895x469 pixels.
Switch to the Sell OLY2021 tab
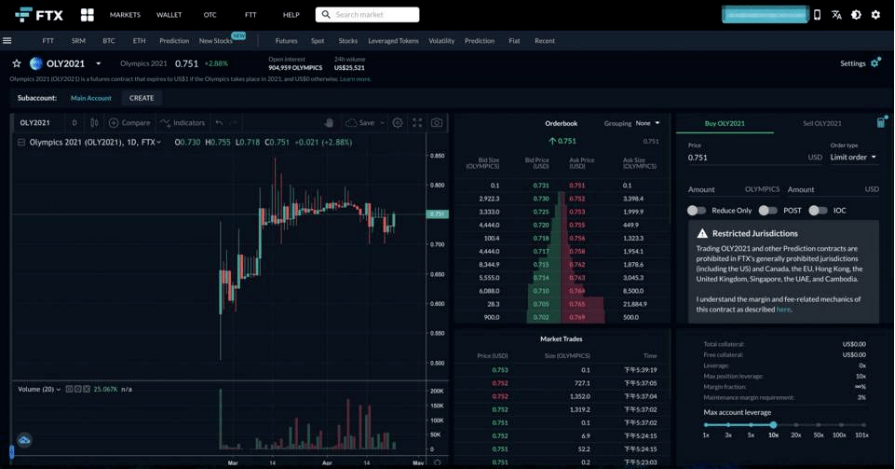(x=821, y=123)
